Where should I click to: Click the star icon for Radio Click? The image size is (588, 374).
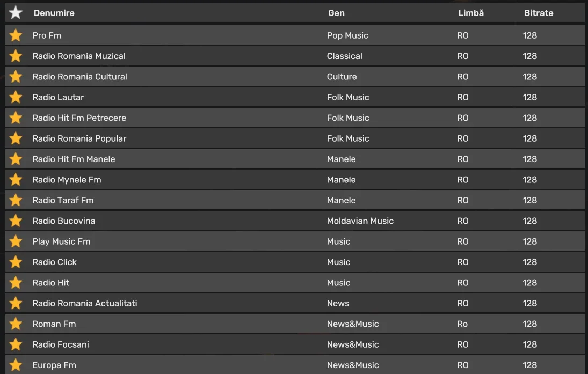[16, 262]
